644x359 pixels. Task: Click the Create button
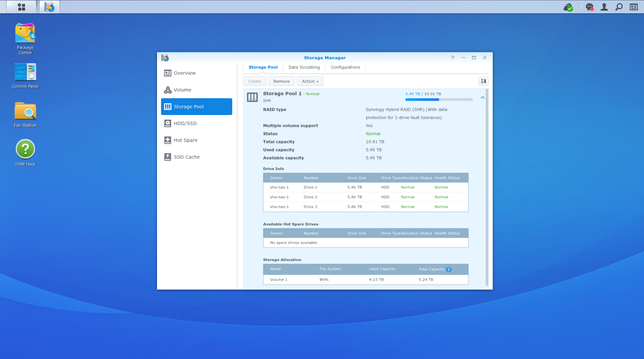[254, 81]
